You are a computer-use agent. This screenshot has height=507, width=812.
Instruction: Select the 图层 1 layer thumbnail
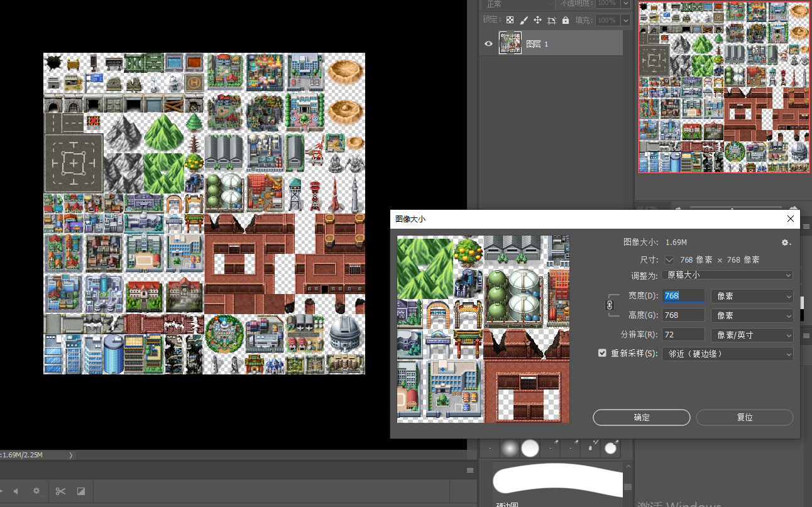coord(510,43)
